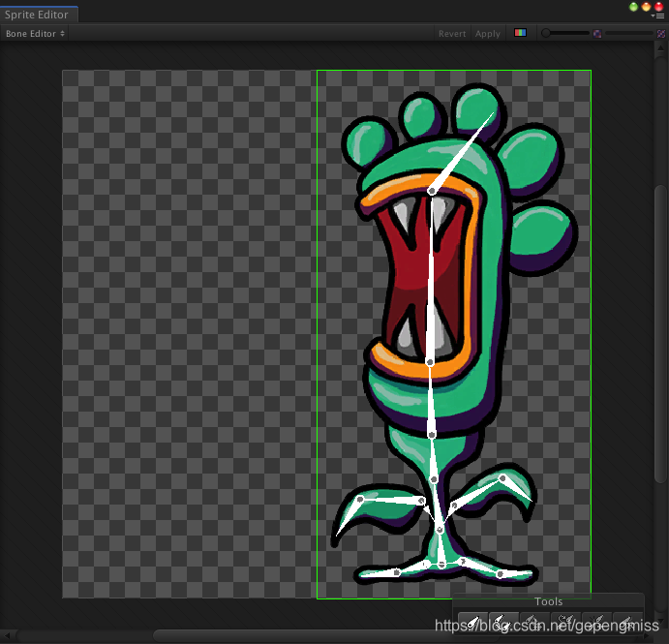Select the bone-with-straight-arrow tool in Tools
669x644 pixels.
click(x=535, y=622)
